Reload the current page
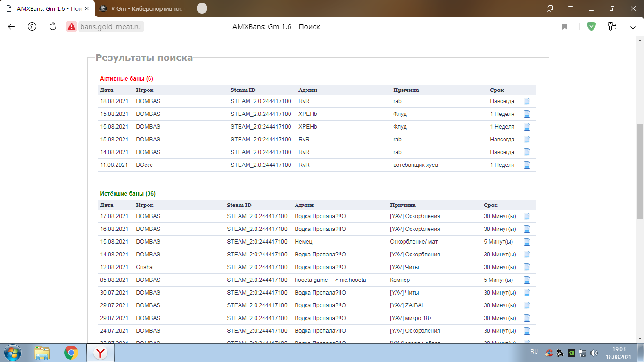This screenshot has height=362, width=644. pos(53,27)
